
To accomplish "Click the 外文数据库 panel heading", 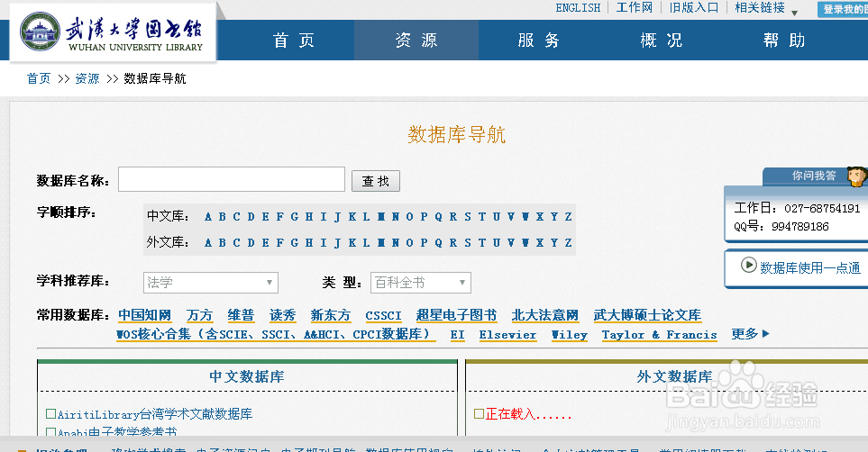I will (x=674, y=376).
